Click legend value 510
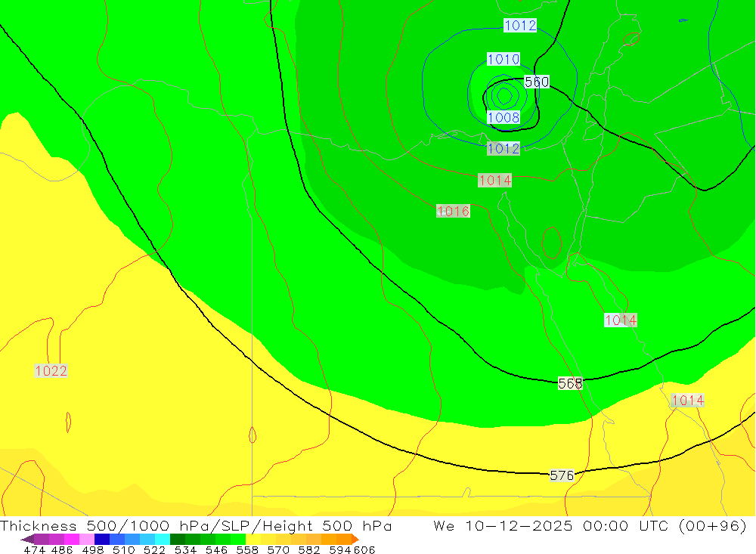 click(x=124, y=549)
